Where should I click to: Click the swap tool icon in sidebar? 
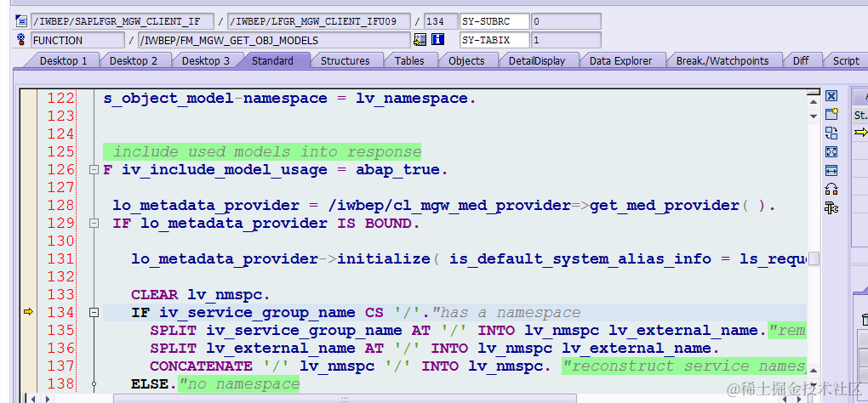click(x=831, y=133)
